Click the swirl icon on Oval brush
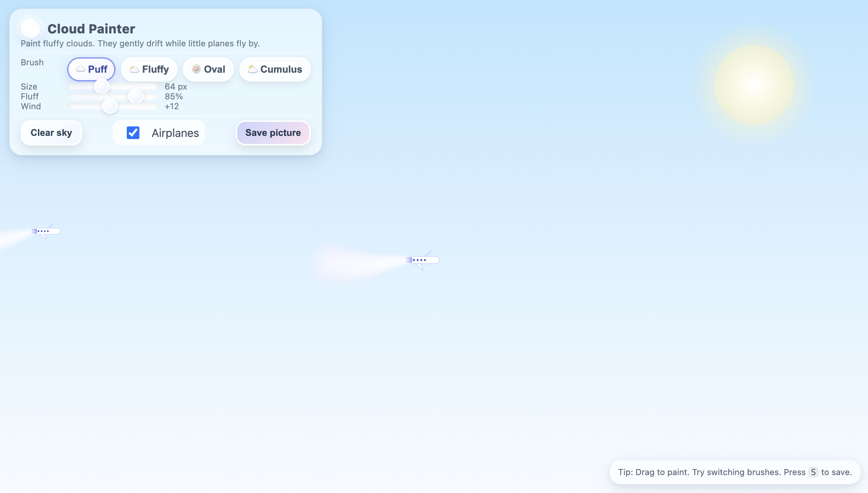The height and width of the screenshot is (493, 868). pyautogui.click(x=196, y=69)
